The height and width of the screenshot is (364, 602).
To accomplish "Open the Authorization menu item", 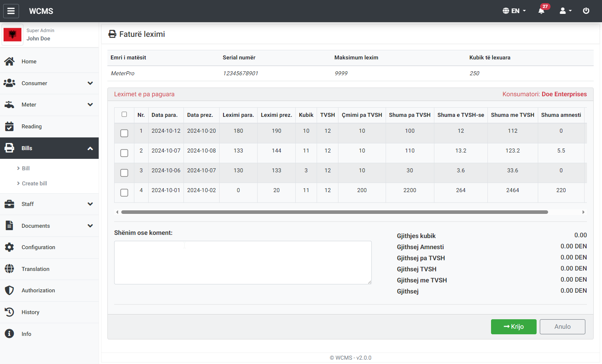I will click(49, 290).
